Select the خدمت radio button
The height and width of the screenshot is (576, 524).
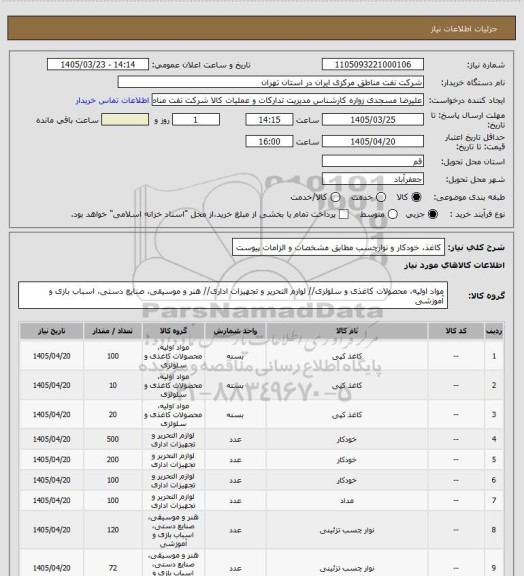pos(381,197)
